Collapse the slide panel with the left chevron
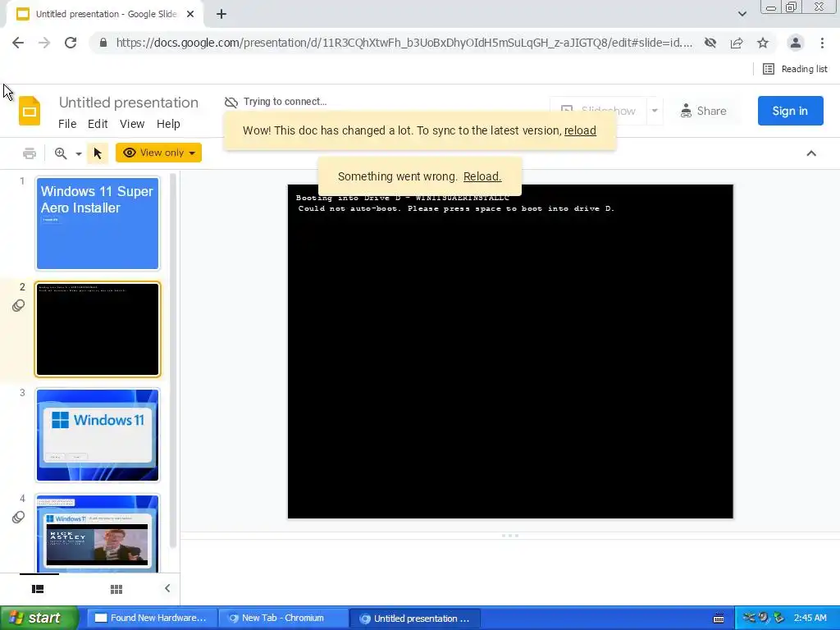The width and height of the screenshot is (840, 630). 167,588
